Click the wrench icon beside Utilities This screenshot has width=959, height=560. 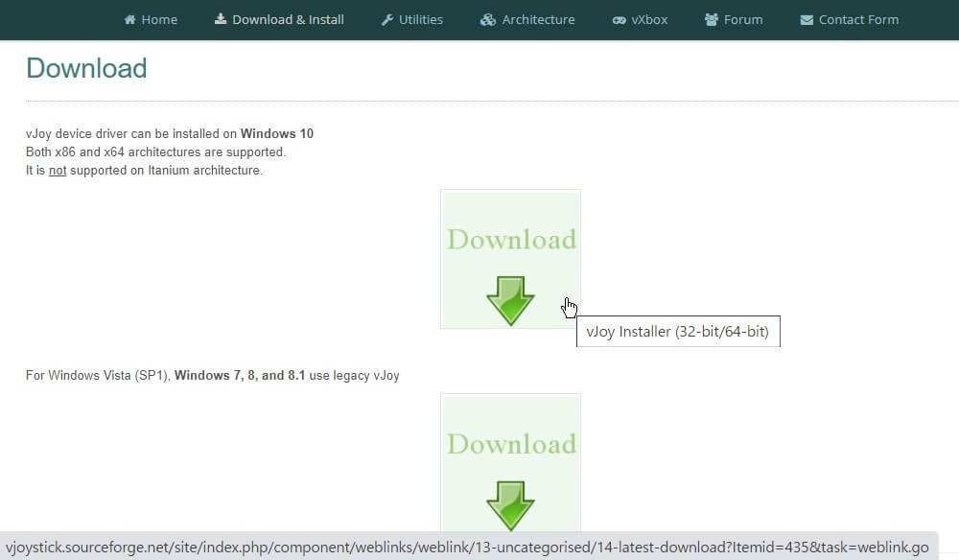[387, 19]
